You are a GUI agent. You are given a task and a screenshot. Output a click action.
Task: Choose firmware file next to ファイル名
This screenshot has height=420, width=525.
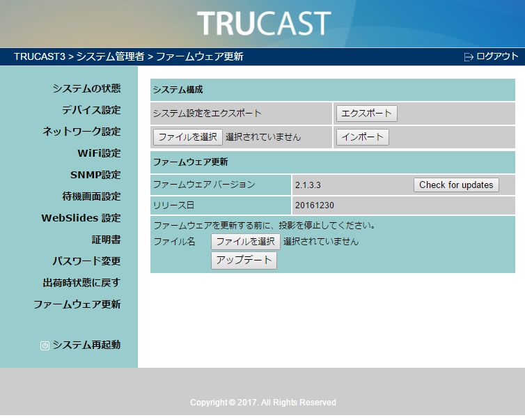pyautogui.click(x=245, y=242)
